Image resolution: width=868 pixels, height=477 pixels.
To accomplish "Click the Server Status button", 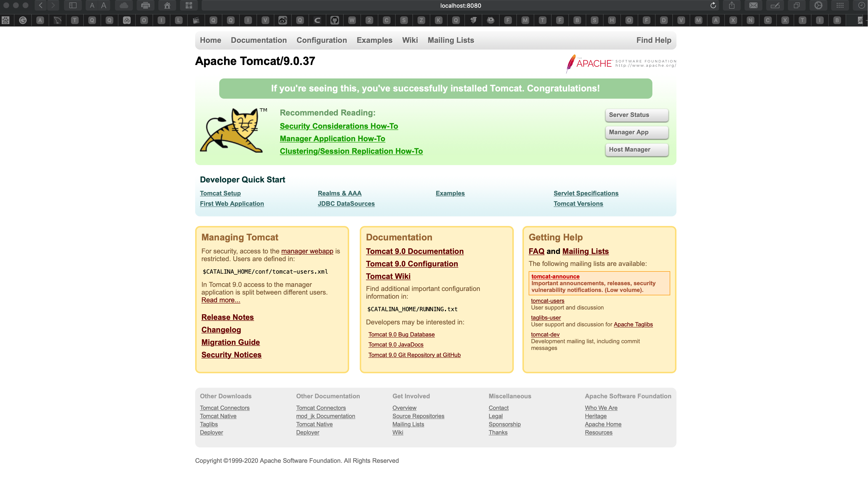I will point(636,115).
